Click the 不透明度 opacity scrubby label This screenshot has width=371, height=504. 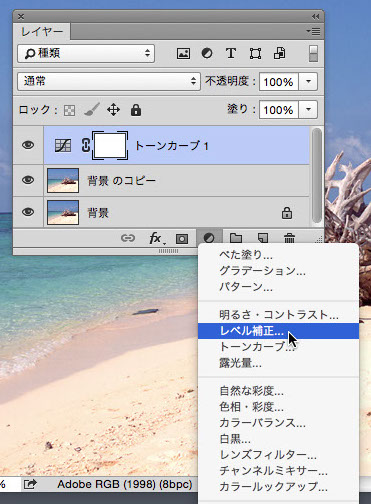pyautogui.click(x=230, y=81)
